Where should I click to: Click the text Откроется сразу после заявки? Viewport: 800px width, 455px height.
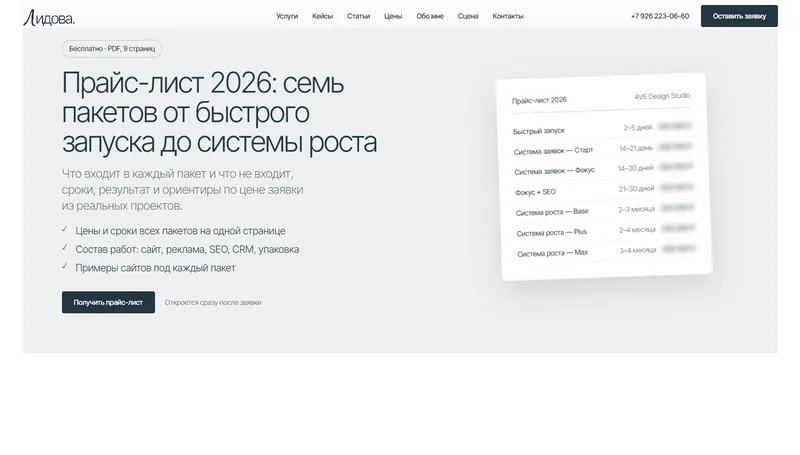coord(213,302)
